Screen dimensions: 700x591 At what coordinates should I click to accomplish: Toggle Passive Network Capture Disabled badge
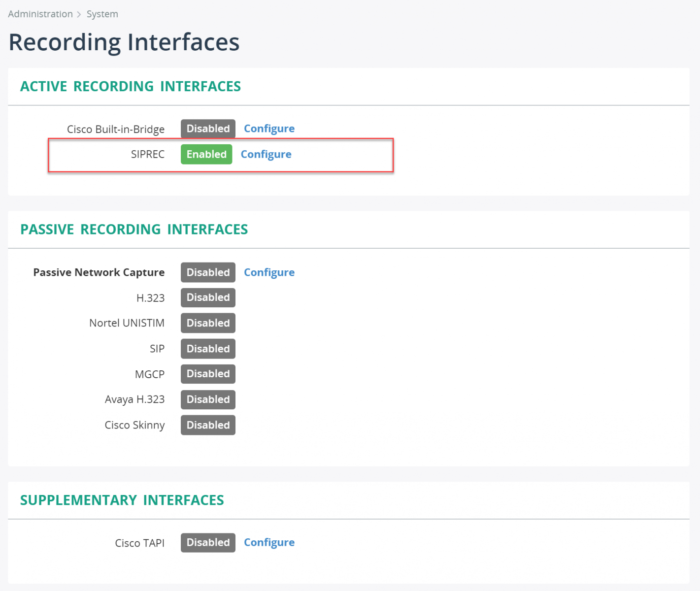coord(208,272)
